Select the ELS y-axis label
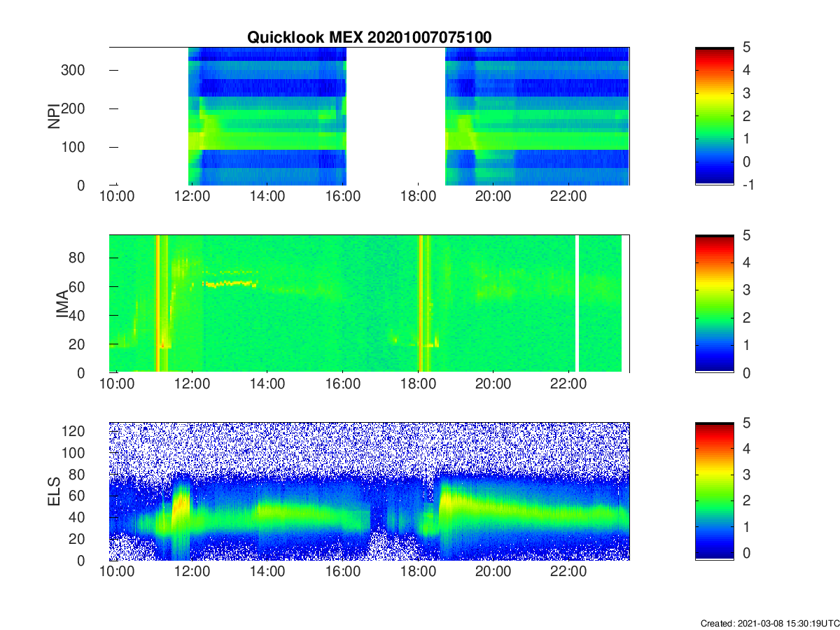The height and width of the screenshot is (630, 840). (x=54, y=491)
